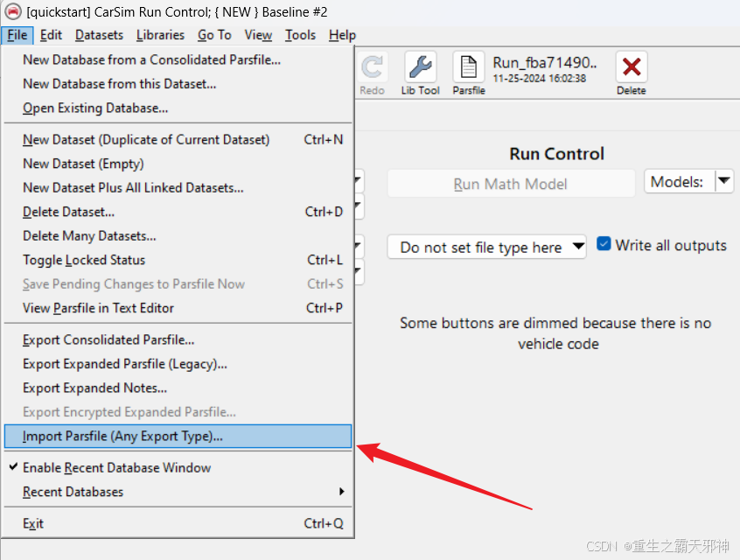Click Export Encrypted Expanded Parsfile entry
Screen dimensions: 740x560
pos(178,412)
